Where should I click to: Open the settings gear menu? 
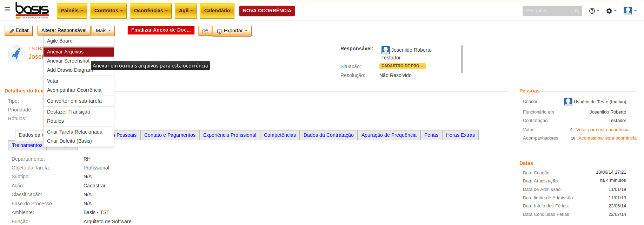tap(611, 11)
